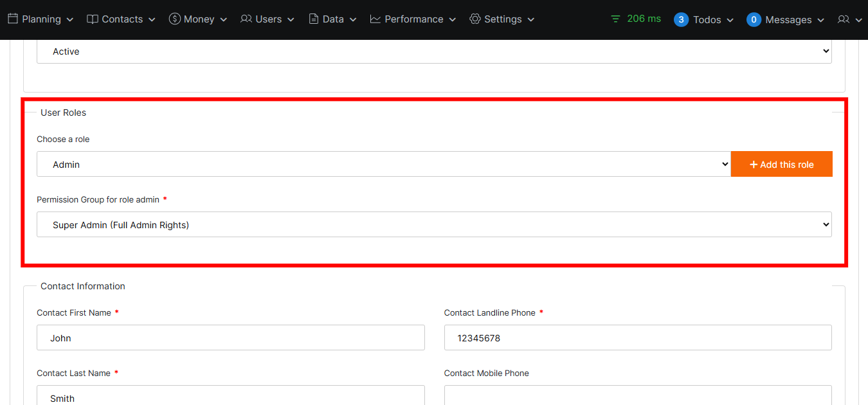Focus the Contact Last Name field
The width and height of the screenshot is (868, 405).
(x=230, y=397)
